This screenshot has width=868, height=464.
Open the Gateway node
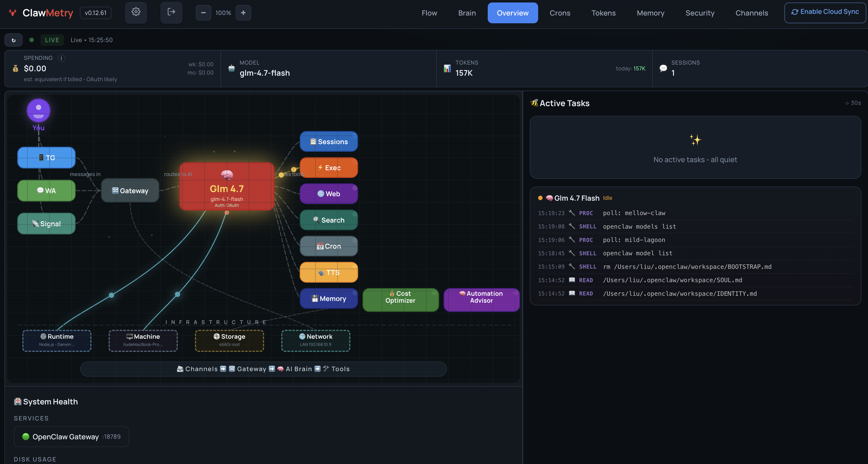(130, 190)
